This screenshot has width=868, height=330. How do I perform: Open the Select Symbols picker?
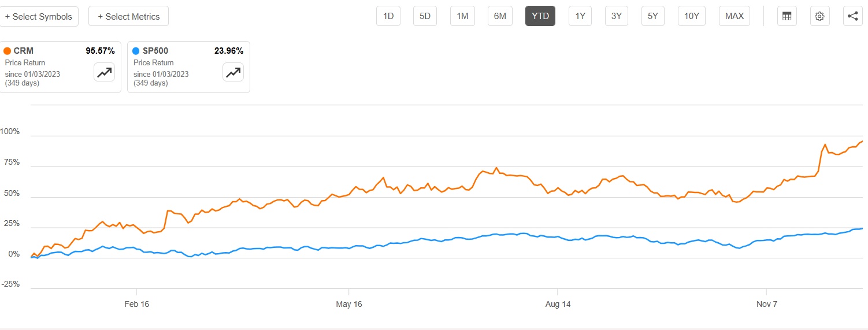point(39,16)
